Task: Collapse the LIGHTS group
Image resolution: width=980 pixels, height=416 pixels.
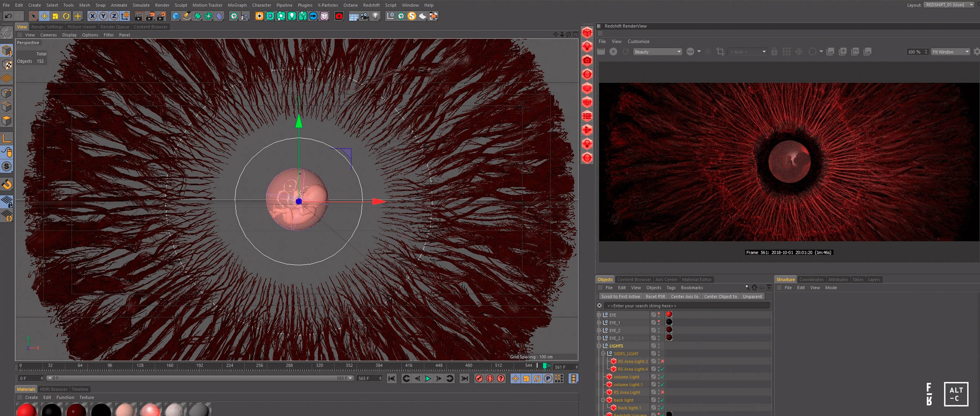Action: [599, 346]
